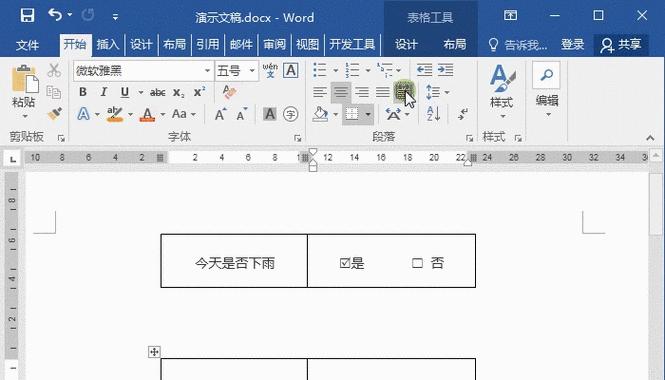Click the 登录 sign-in link
The height and width of the screenshot is (380, 665).
(x=573, y=45)
